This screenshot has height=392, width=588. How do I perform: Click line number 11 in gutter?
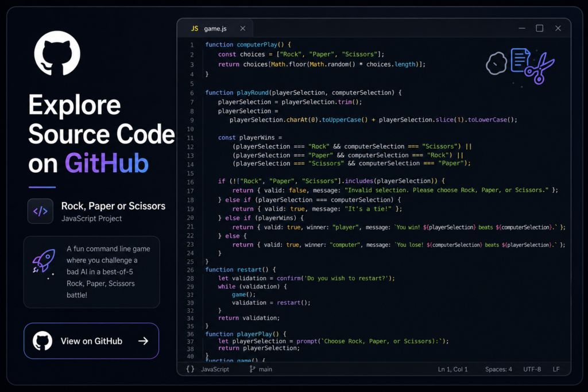(x=191, y=138)
